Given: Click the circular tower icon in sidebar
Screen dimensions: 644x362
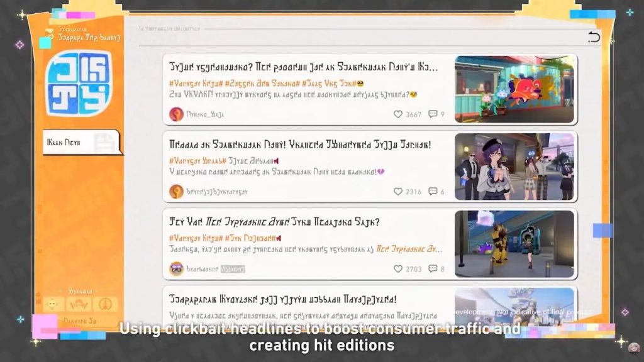Looking at the screenshot, I should pos(106,304).
